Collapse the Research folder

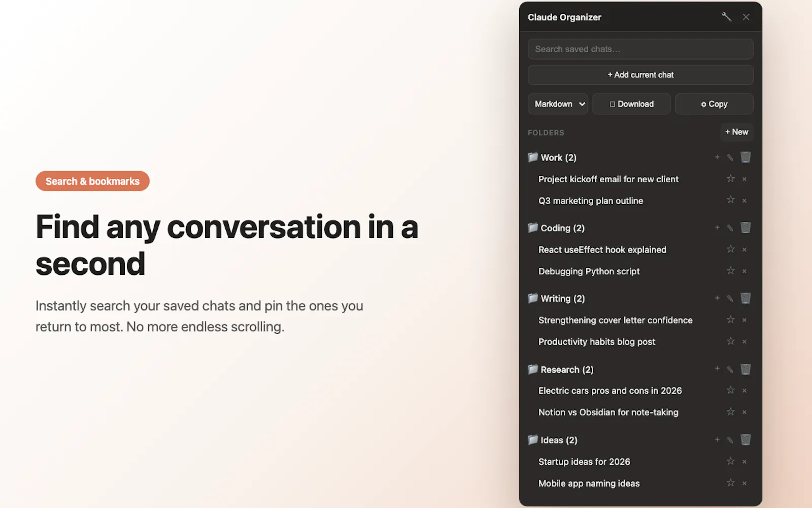click(x=560, y=369)
